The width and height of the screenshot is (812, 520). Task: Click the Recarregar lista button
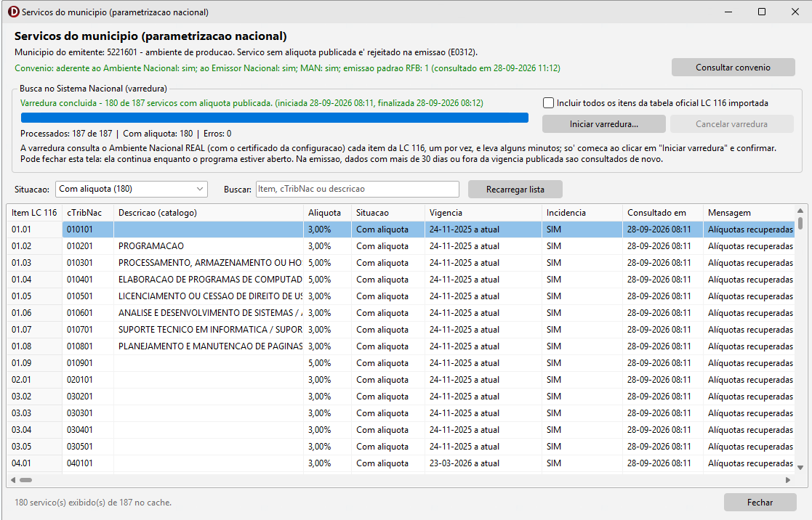(515, 190)
